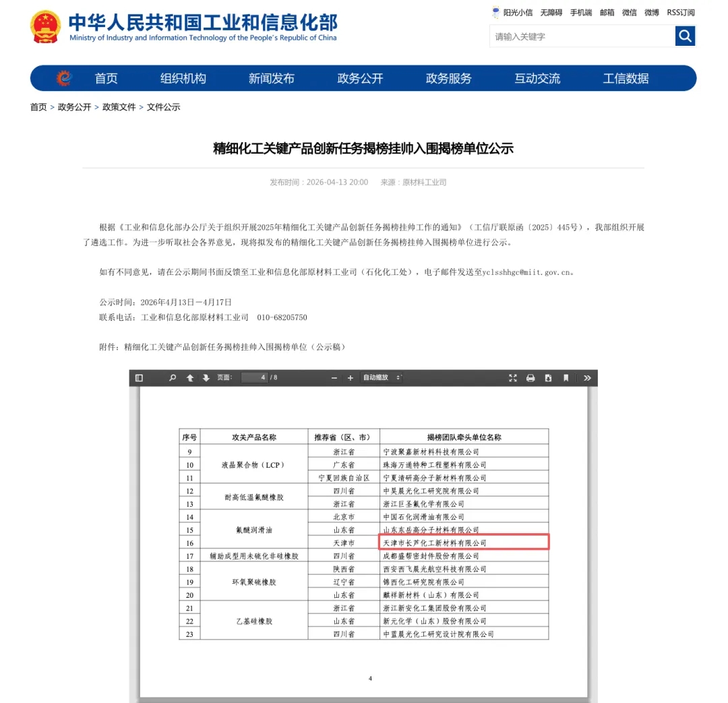This screenshot has height=703, width=728.
Task: Print the attachment PDF
Action: coord(530,377)
